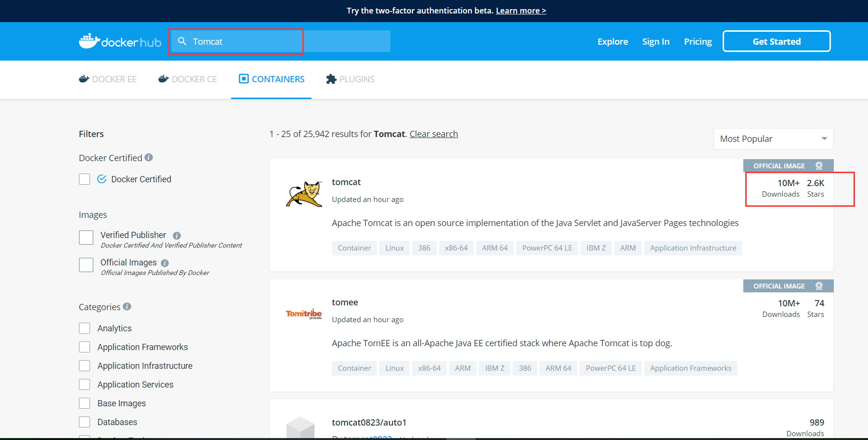868x440 pixels.
Task: Click the tomee OFFICIAL IMAGE badge
Action: pyautogui.click(x=788, y=286)
